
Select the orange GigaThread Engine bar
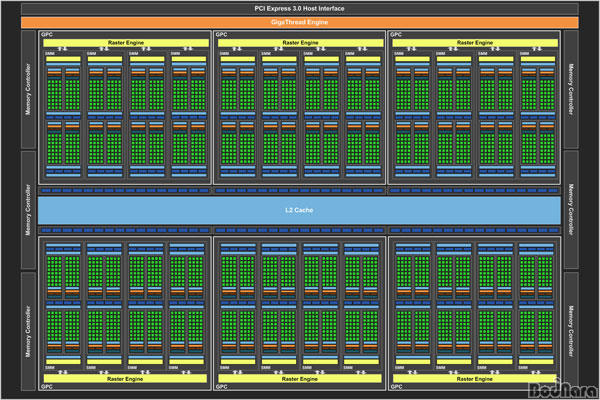click(x=300, y=22)
